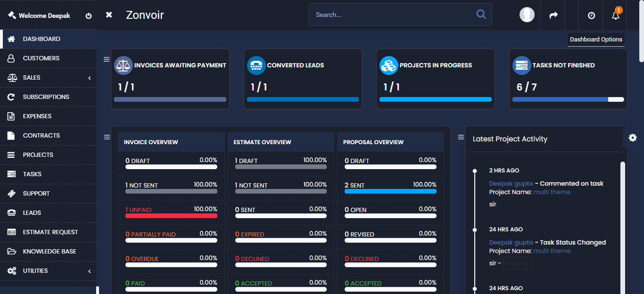Click the Invoices Awaiting Payment scales icon
Viewport: 644px width, 294px height.
pos(123,65)
